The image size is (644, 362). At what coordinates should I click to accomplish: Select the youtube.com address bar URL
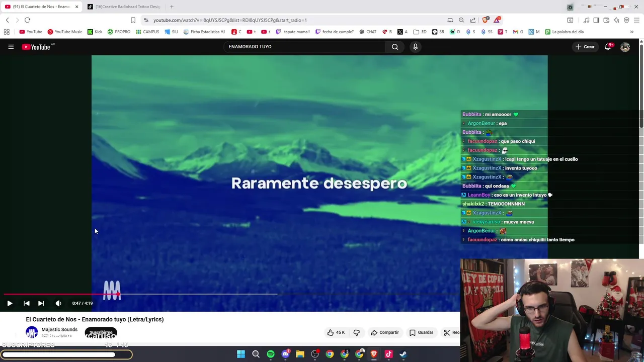[x=230, y=20]
